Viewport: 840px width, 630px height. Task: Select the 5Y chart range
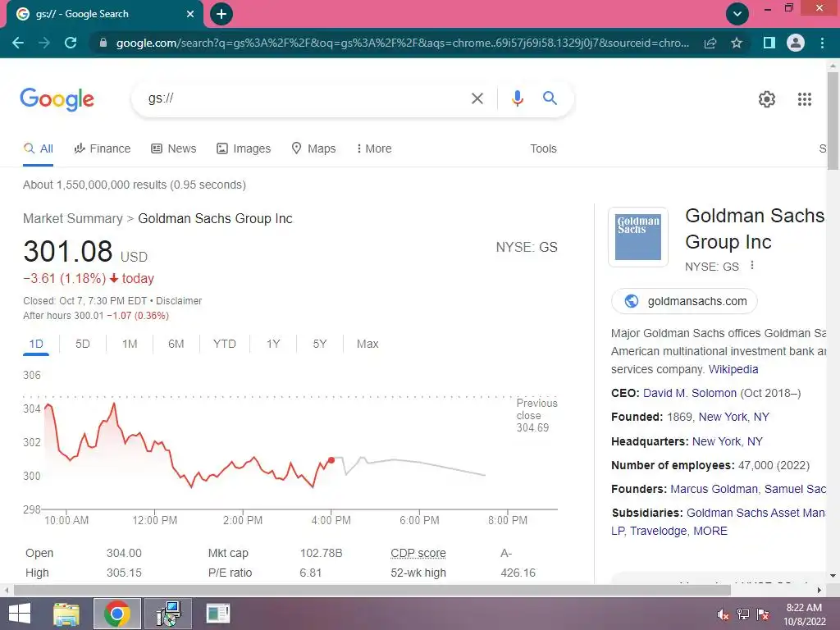pyautogui.click(x=320, y=344)
